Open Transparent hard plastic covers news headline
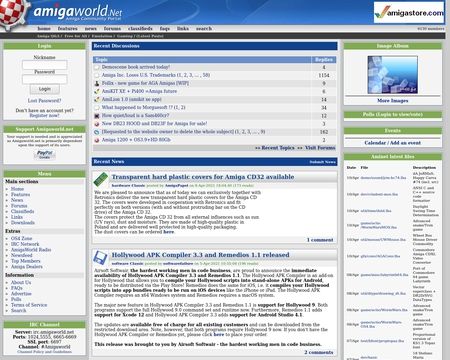 coord(203,177)
